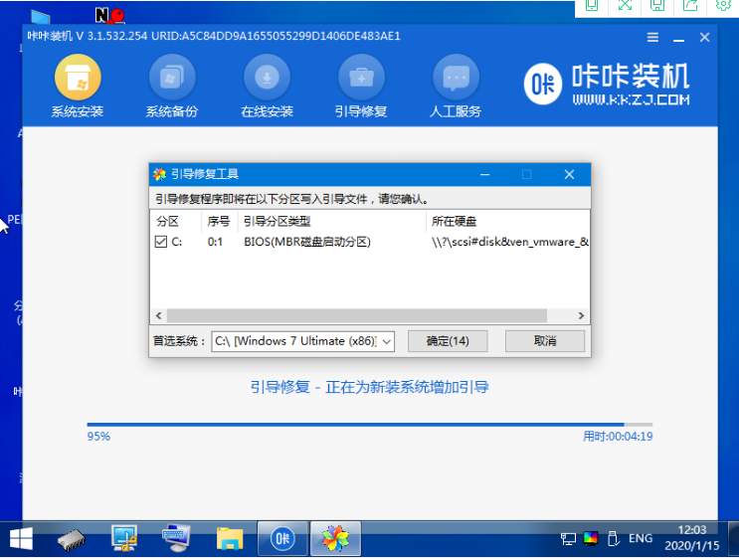Click the right scroll arrow of partition list

583,315
